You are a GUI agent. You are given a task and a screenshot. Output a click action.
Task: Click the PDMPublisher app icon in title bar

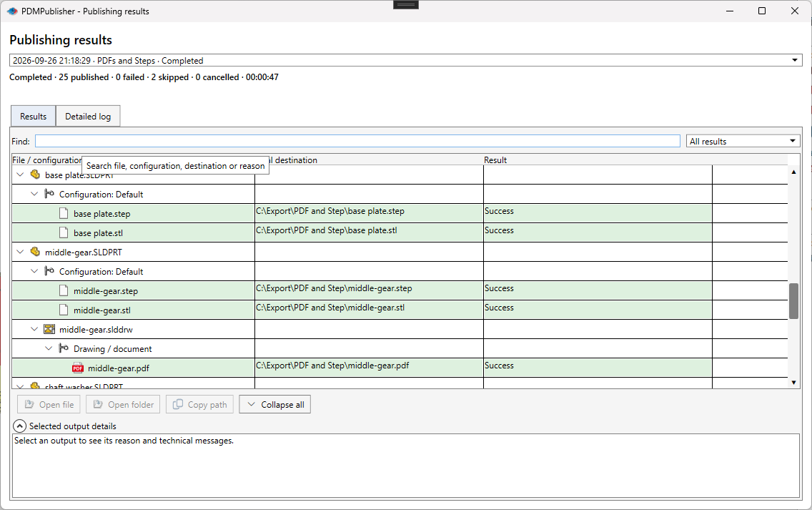(x=12, y=11)
